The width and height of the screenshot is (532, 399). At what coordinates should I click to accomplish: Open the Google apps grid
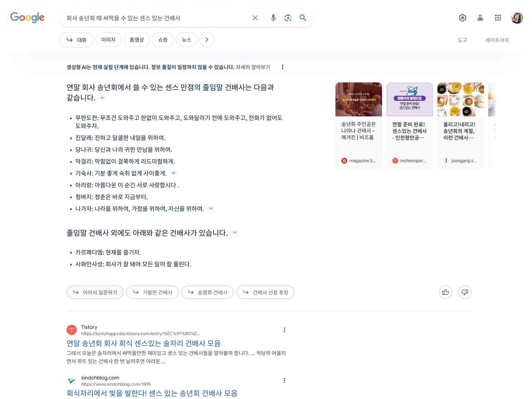tap(498, 18)
